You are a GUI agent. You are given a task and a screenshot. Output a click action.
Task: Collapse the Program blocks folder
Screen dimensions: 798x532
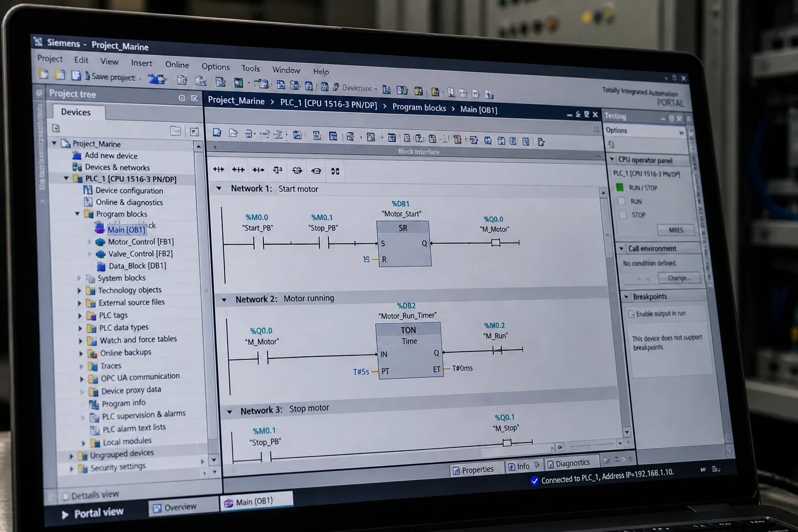tap(77, 214)
